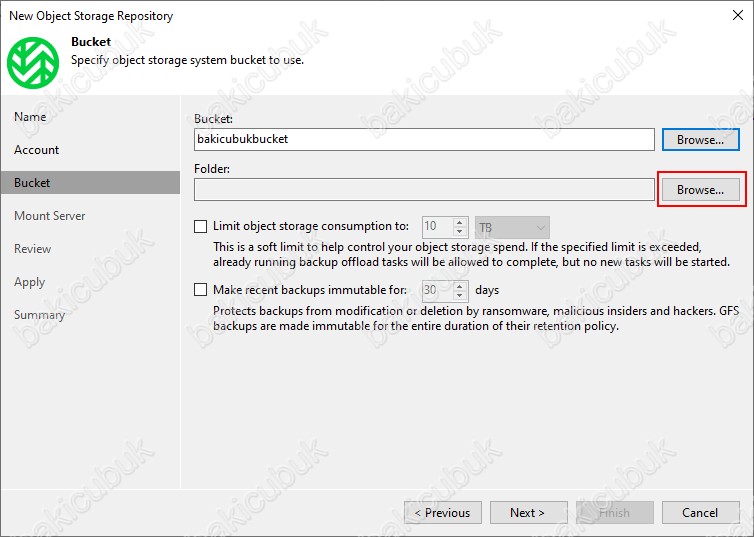This screenshot has height=537, width=754.
Task: Select the Review wizard step
Action: click(x=32, y=249)
